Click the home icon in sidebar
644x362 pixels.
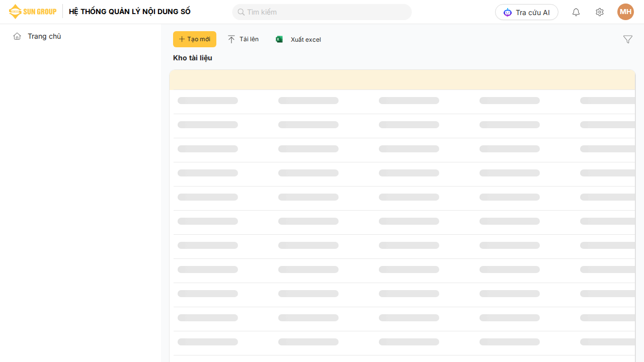coord(17,36)
